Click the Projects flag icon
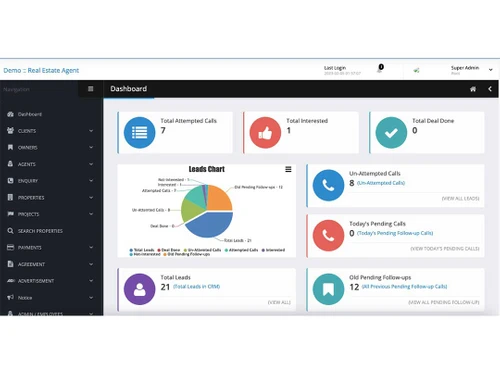The width and height of the screenshot is (500, 375). (x=10, y=214)
